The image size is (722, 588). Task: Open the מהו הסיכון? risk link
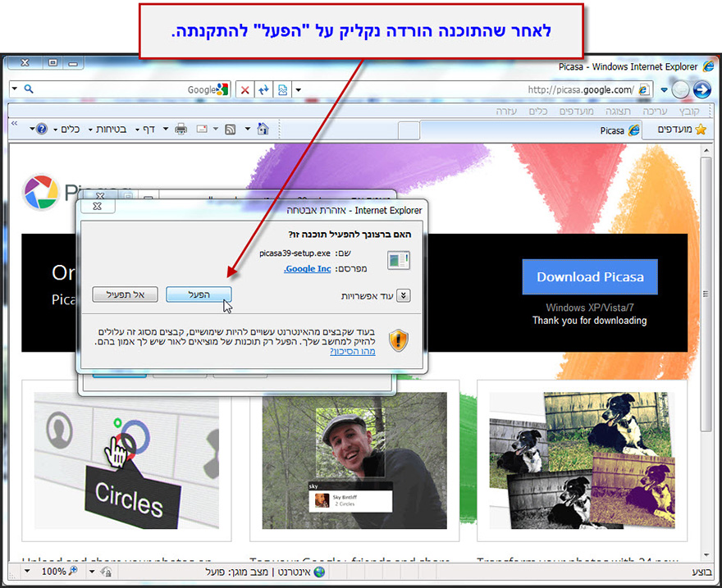tap(353, 352)
